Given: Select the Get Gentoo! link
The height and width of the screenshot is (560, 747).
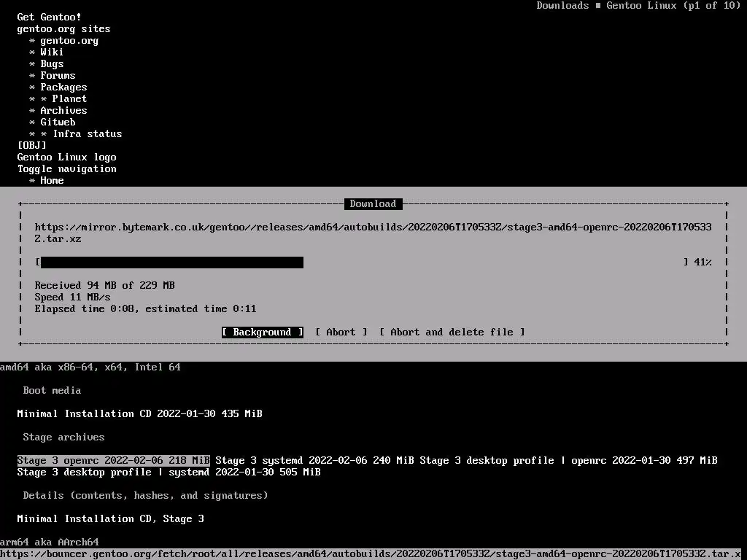Looking at the screenshot, I should [x=49, y=17].
